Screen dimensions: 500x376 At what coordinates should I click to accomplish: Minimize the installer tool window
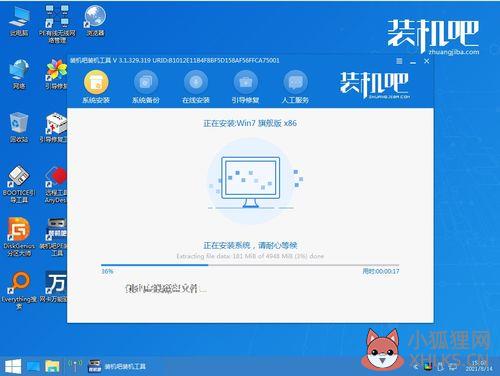point(413,61)
